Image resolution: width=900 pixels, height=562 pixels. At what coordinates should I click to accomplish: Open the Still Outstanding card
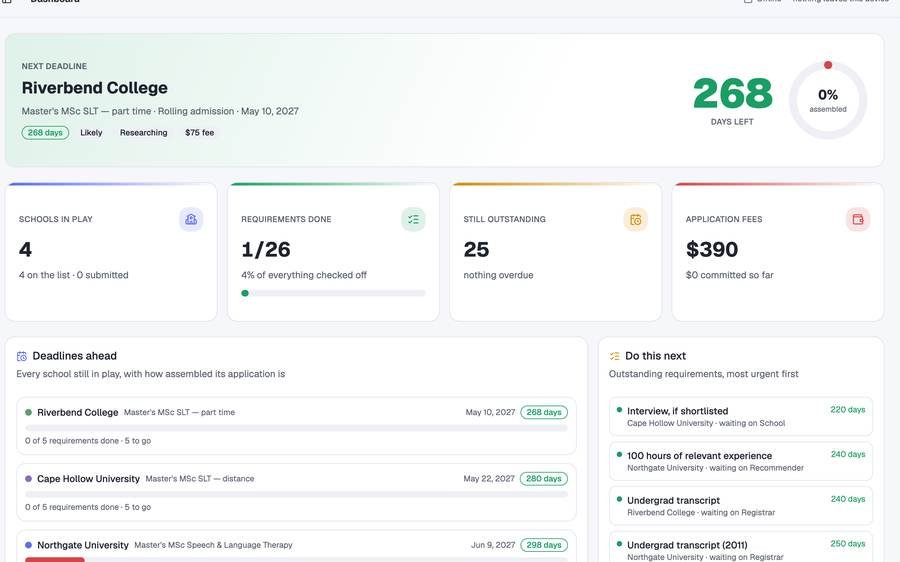pos(556,252)
